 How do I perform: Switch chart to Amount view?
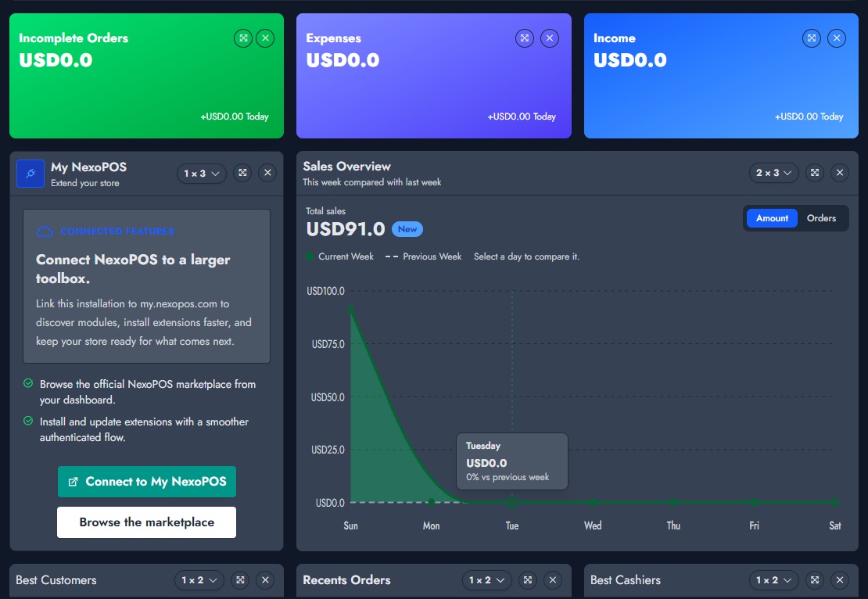772,218
